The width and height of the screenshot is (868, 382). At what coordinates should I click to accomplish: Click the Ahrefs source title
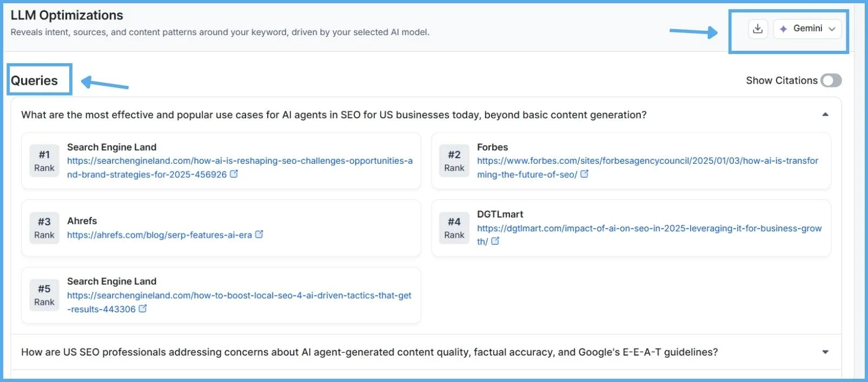tap(82, 221)
